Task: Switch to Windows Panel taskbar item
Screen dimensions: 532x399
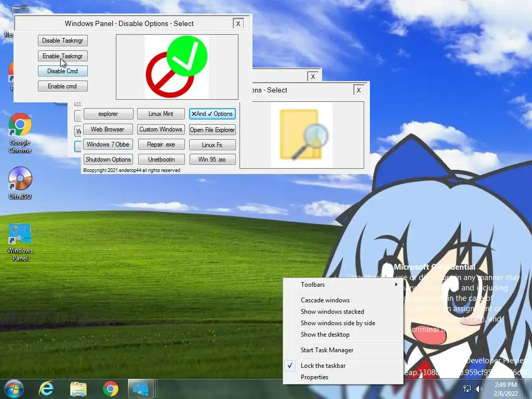Action: pos(141,389)
